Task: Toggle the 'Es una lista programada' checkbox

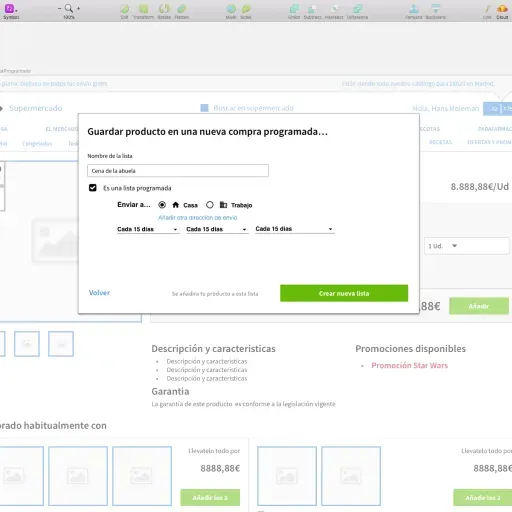Action: point(93,188)
